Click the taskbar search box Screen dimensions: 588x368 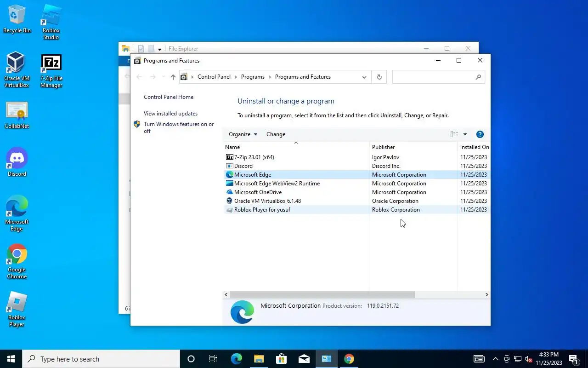[x=101, y=359]
